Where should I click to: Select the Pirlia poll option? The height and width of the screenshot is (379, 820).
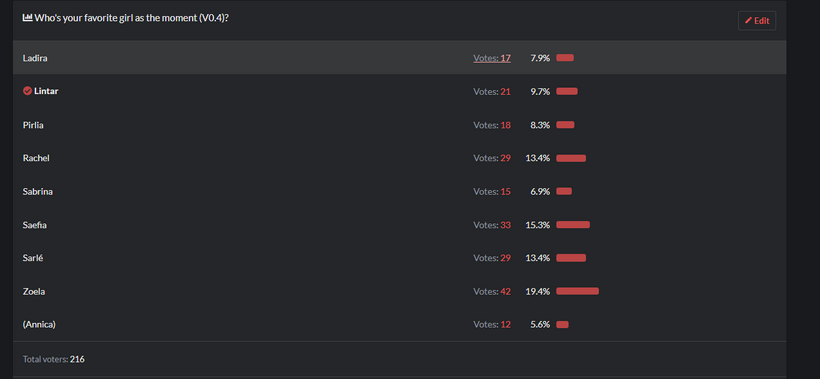[400, 125]
